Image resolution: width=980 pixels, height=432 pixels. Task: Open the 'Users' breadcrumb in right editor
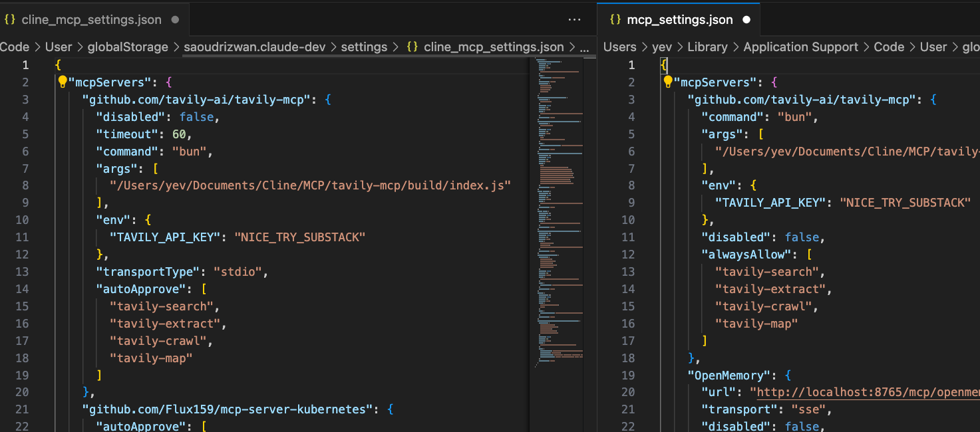coord(620,47)
